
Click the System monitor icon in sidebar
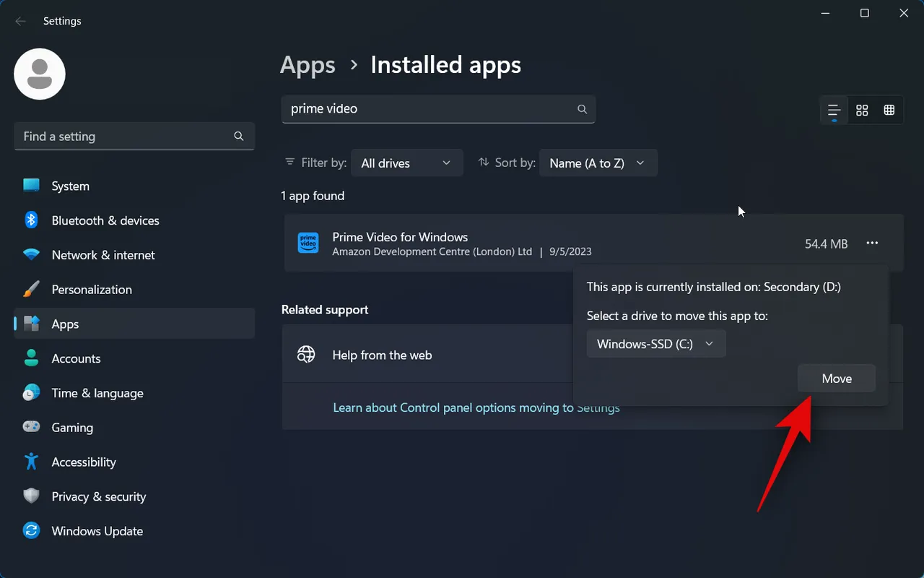(x=31, y=186)
